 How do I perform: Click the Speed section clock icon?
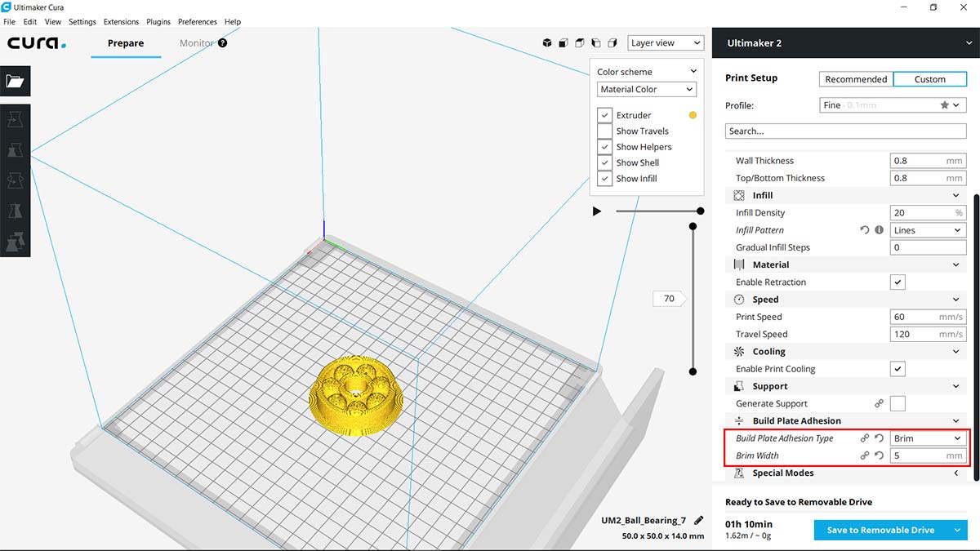pos(739,300)
